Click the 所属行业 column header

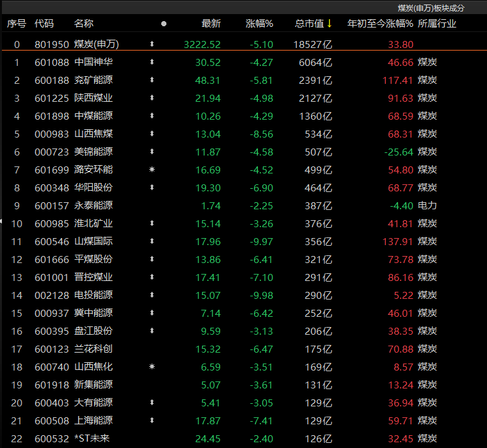pos(437,24)
